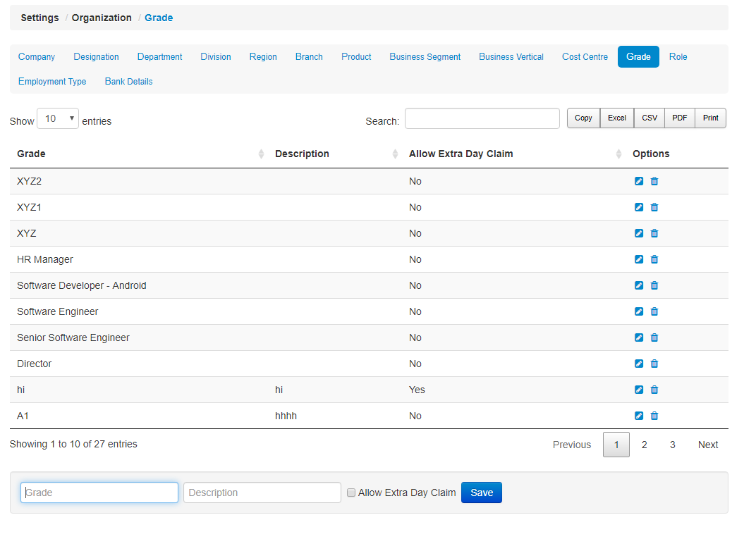The height and width of the screenshot is (539, 756).
Task: Focus the Description text field
Action: [x=262, y=492]
